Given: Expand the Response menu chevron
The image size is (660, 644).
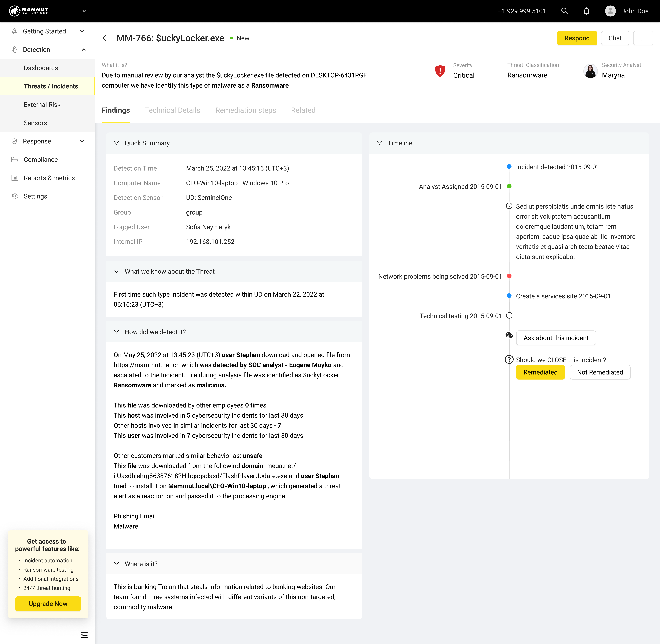Looking at the screenshot, I should pyautogui.click(x=82, y=141).
